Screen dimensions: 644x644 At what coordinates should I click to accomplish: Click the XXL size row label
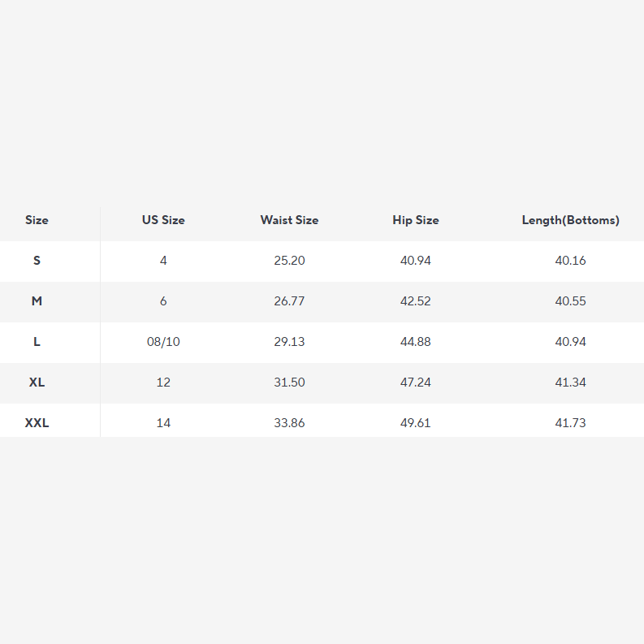tap(37, 423)
